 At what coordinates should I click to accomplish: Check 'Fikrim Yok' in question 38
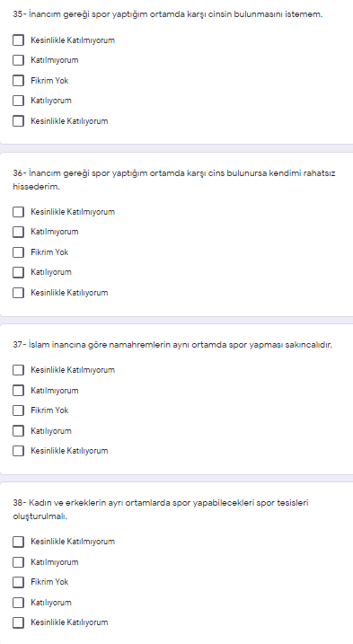(x=18, y=582)
